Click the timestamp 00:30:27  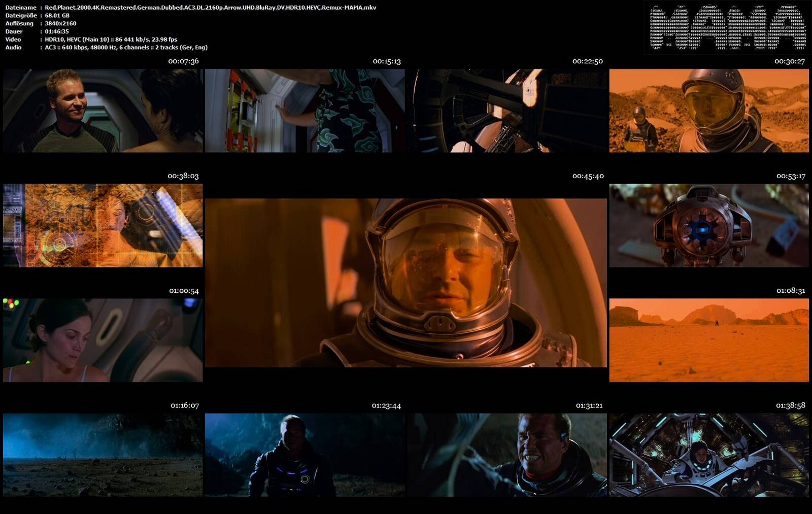tap(790, 61)
